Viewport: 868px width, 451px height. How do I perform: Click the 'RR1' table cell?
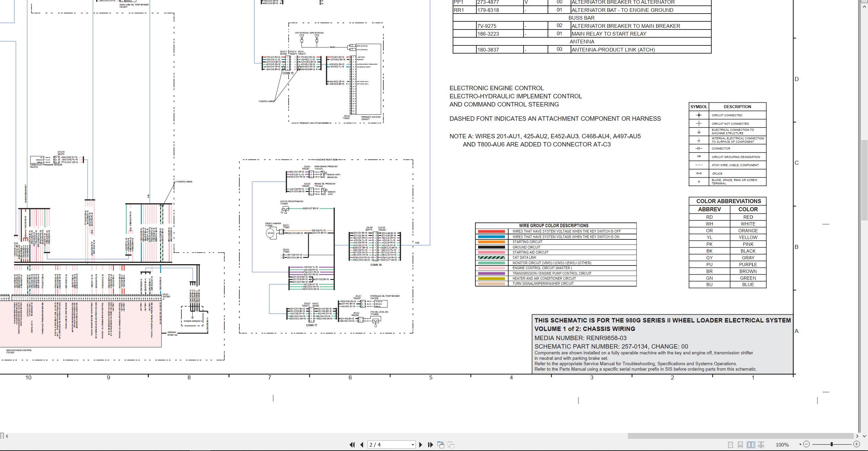(465, 10)
